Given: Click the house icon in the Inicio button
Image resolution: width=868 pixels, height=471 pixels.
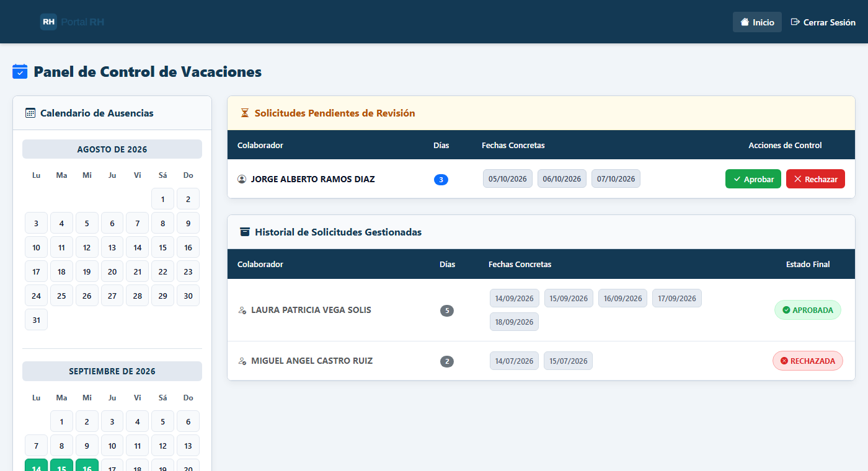Looking at the screenshot, I should (745, 22).
